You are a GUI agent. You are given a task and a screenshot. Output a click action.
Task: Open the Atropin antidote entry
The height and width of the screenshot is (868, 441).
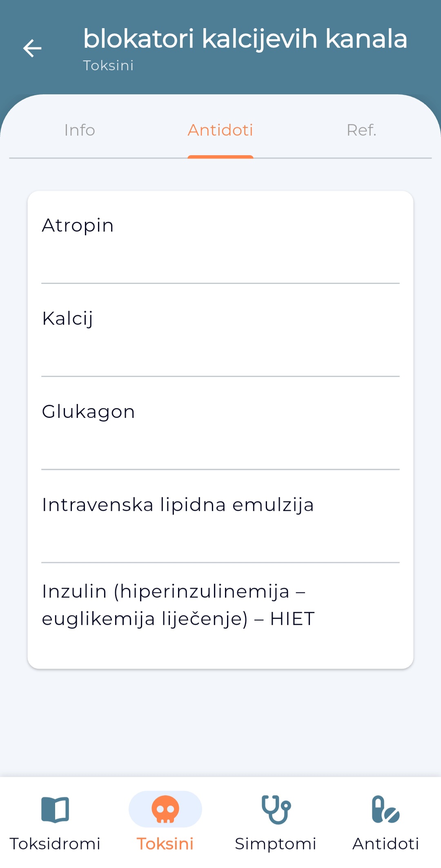tap(220, 237)
